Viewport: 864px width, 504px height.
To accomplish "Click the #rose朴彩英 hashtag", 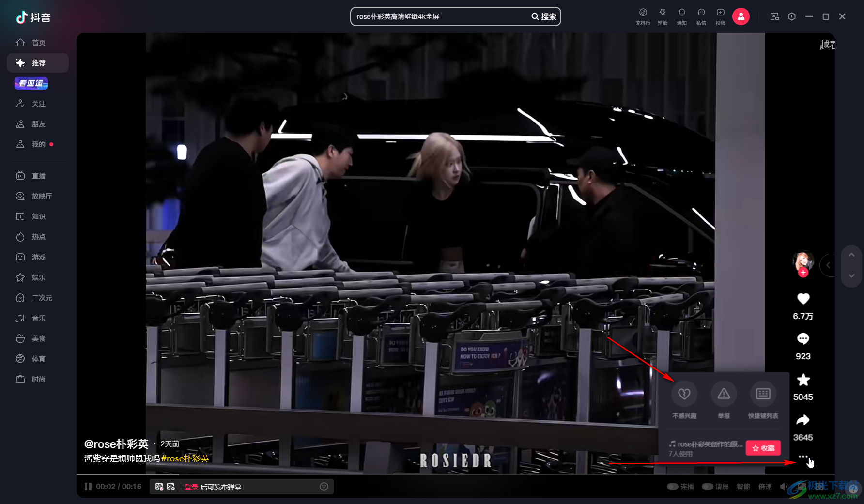I will pyautogui.click(x=185, y=458).
